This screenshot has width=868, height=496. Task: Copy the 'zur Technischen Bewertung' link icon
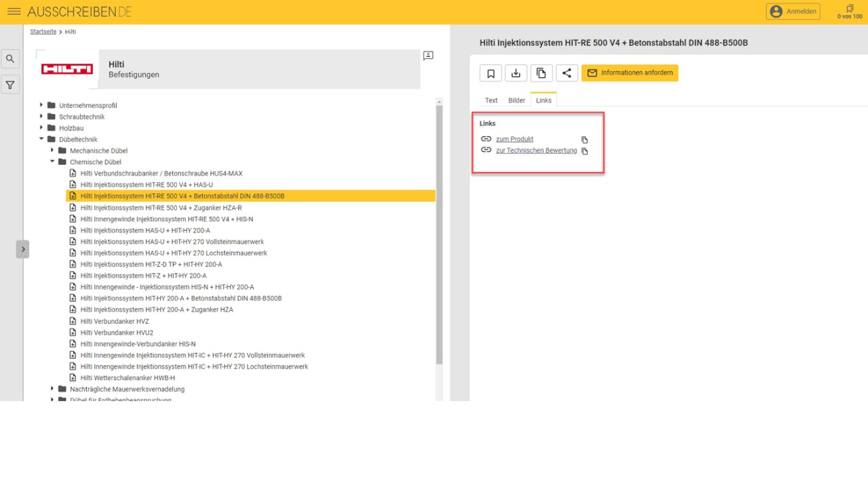pyautogui.click(x=585, y=151)
